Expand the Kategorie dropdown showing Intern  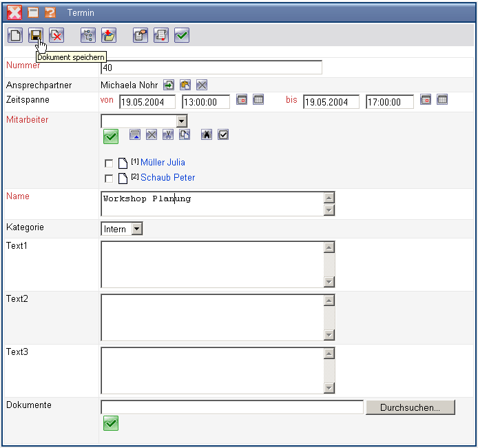coord(136,229)
